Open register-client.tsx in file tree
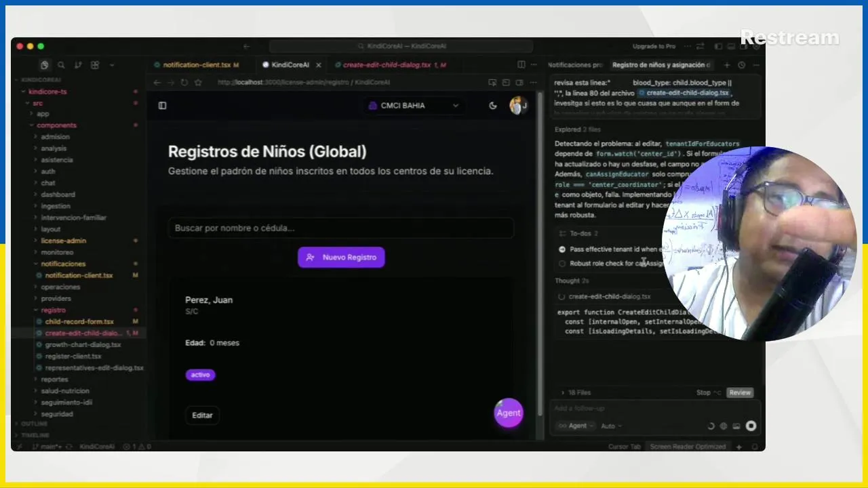The height and width of the screenshot is (488, 868). [73, 356]
